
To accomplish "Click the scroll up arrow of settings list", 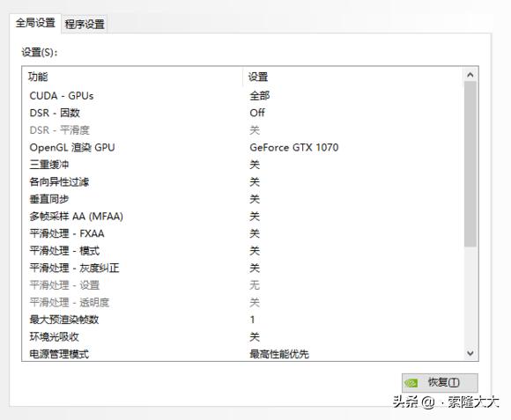I will tap(470, 75).
